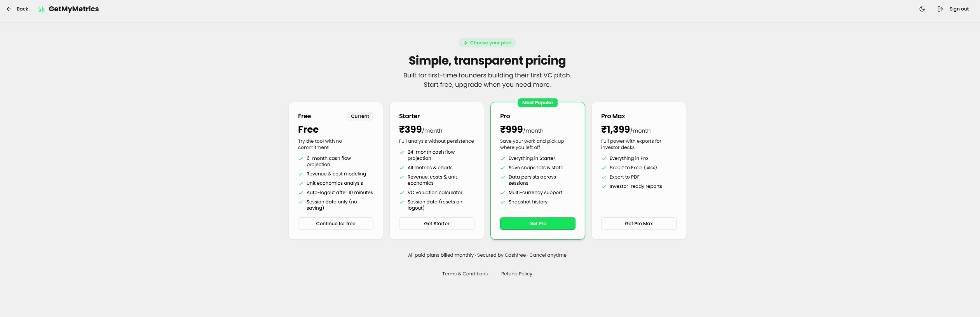
Task: Click Continue for free
Action: point(335,223)
